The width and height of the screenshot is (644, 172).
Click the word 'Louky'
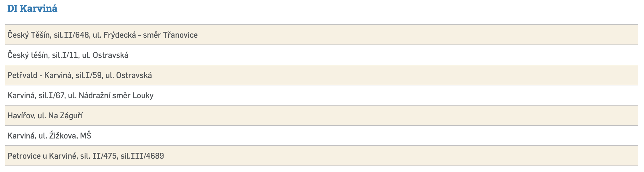(143, 95)
